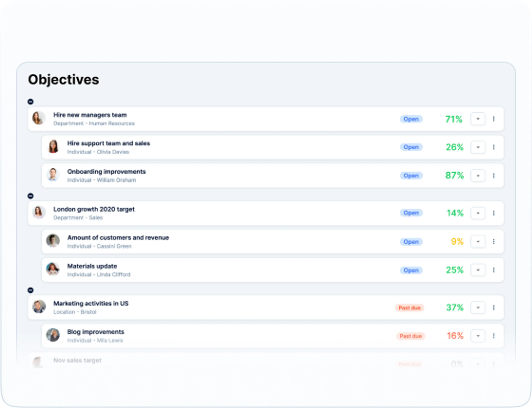Viewport: 532px width, 408px height.
Task: Collapse the Hire new managers team group
Action: 30,102
